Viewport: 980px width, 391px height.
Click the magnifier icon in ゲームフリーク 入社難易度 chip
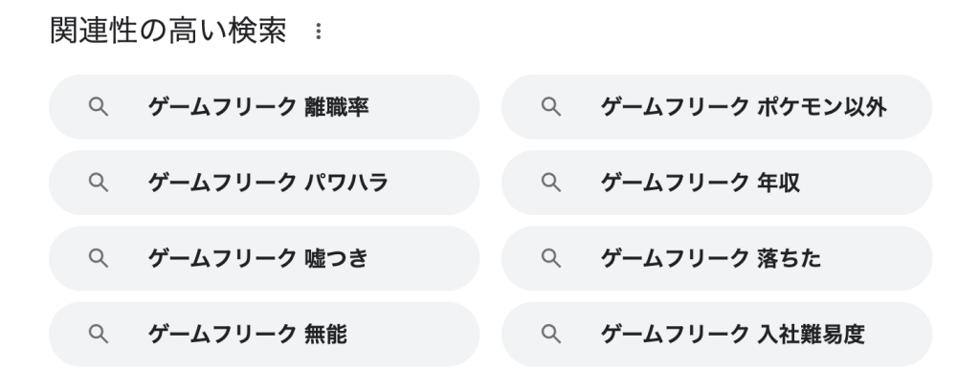[x=549, y=334]
